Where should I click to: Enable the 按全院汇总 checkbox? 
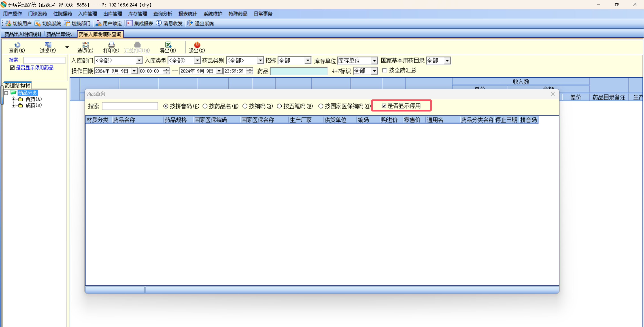click(x=385, y=70)
